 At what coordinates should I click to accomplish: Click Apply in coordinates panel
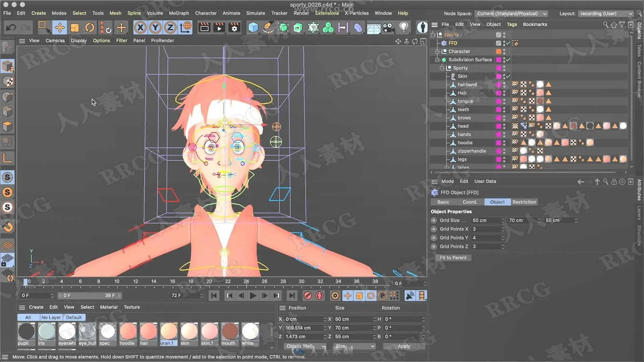coord(404,346)
